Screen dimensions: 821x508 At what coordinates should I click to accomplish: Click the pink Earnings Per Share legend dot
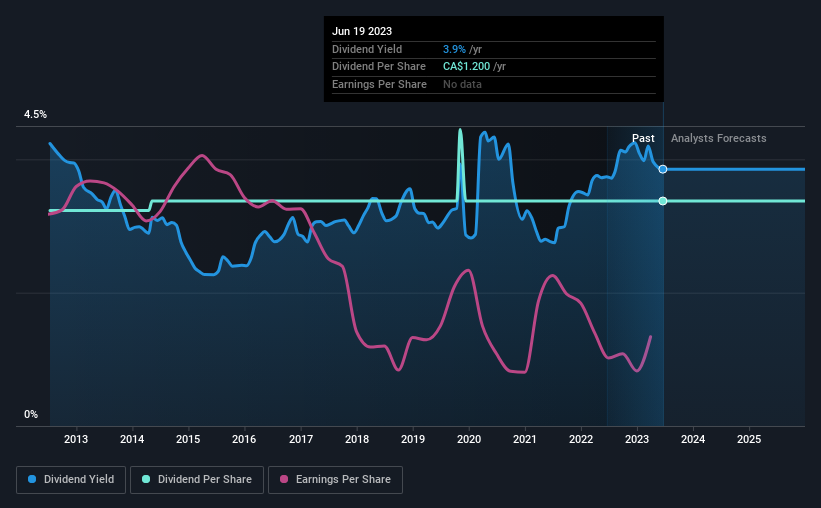tap(284, 479)
